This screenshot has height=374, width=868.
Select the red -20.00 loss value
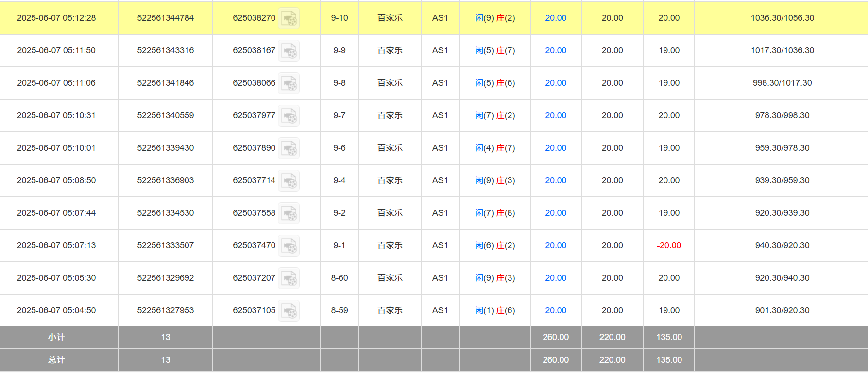click(x=668, y=245)
